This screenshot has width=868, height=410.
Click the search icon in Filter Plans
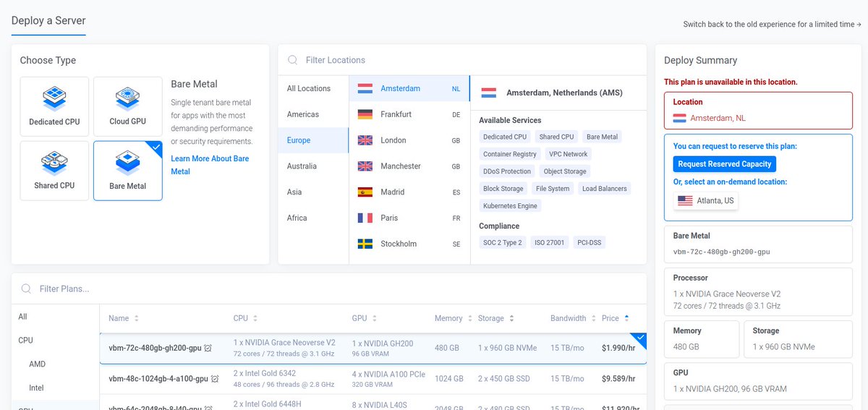click(x=26, y=289)
